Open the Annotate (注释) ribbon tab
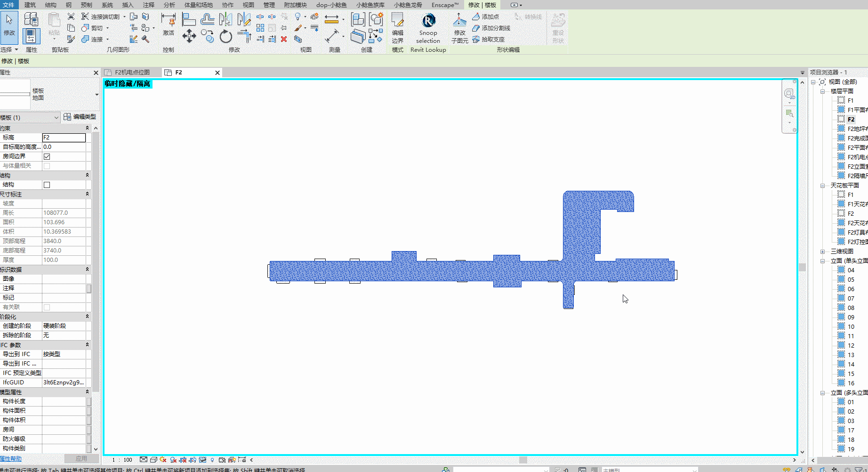Screen dimensions: 868x472 tap(148, 5)
